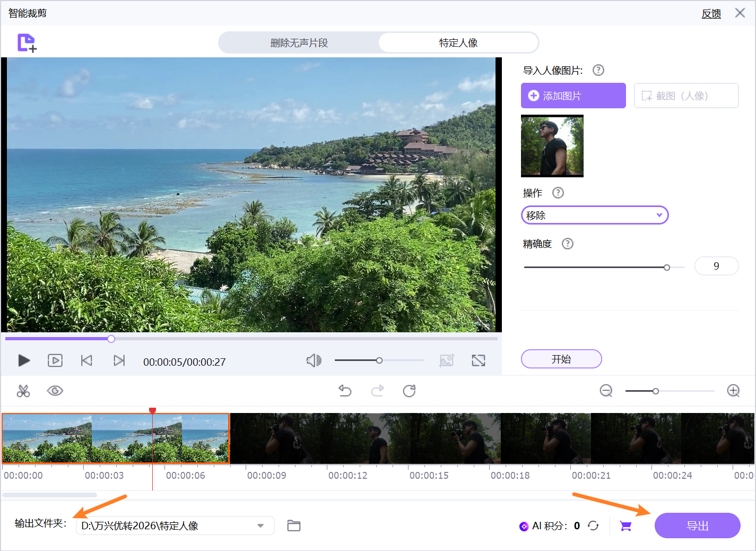Export the video with the 导出 button
This screenshot has height=551, width=756.
[697, 526]
